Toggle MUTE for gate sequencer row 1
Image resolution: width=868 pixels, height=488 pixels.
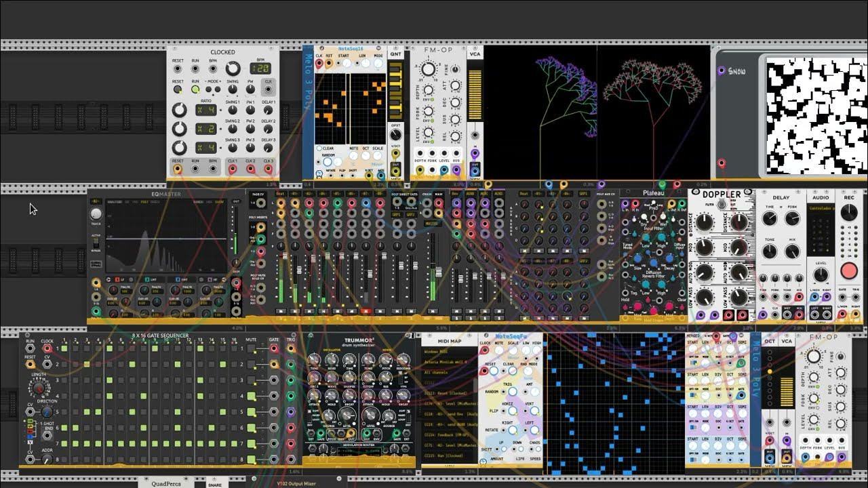click(x=252, y=348)
